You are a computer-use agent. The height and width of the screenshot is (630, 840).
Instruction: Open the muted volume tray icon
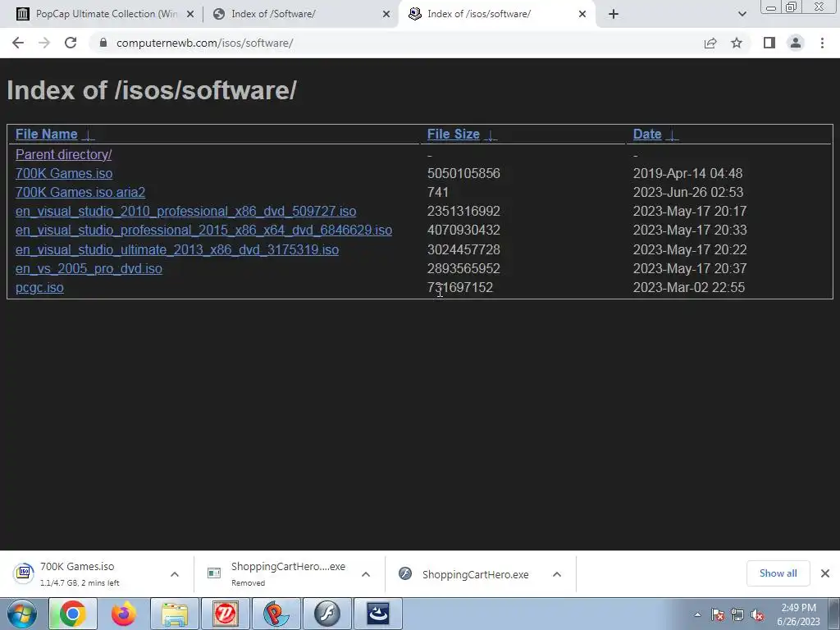pos(757,615)
